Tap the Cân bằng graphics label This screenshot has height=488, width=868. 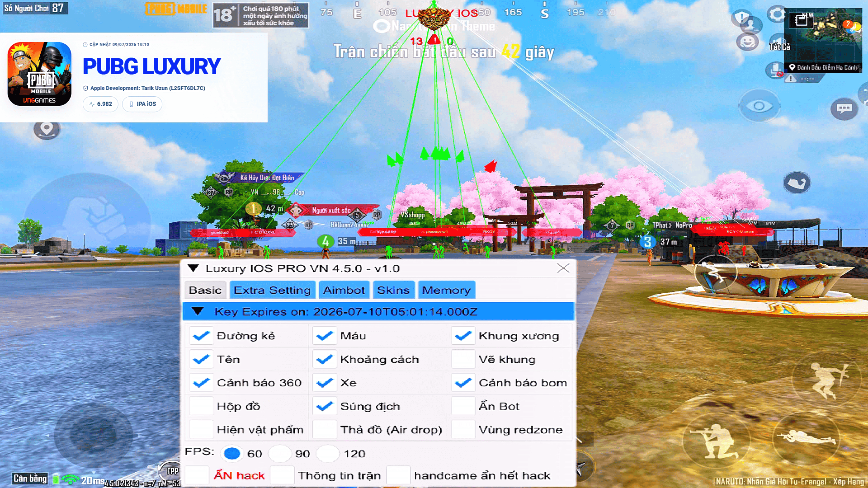coord(30,479)
